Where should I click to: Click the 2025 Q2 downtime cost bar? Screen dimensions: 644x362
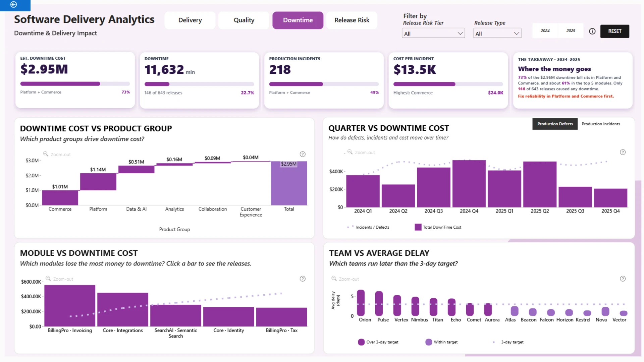pos(540,184)
